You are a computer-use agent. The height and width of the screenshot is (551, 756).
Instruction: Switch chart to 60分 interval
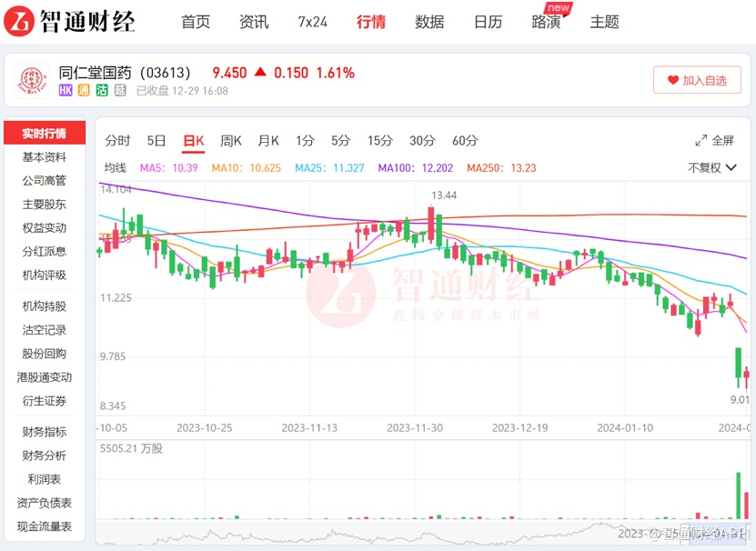click(x=465, y=141)
